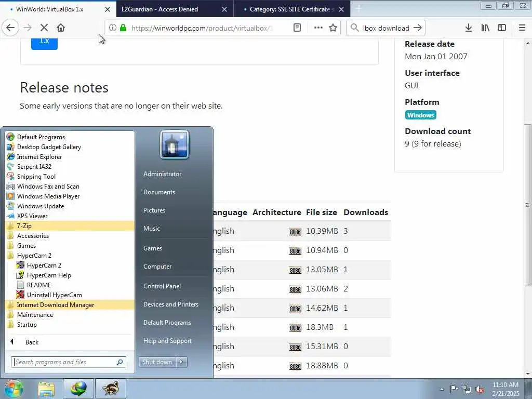Show hidden system tray icons
Viewport: 532px width, 399px height.
pyautogui.click(x=442, y=389)
